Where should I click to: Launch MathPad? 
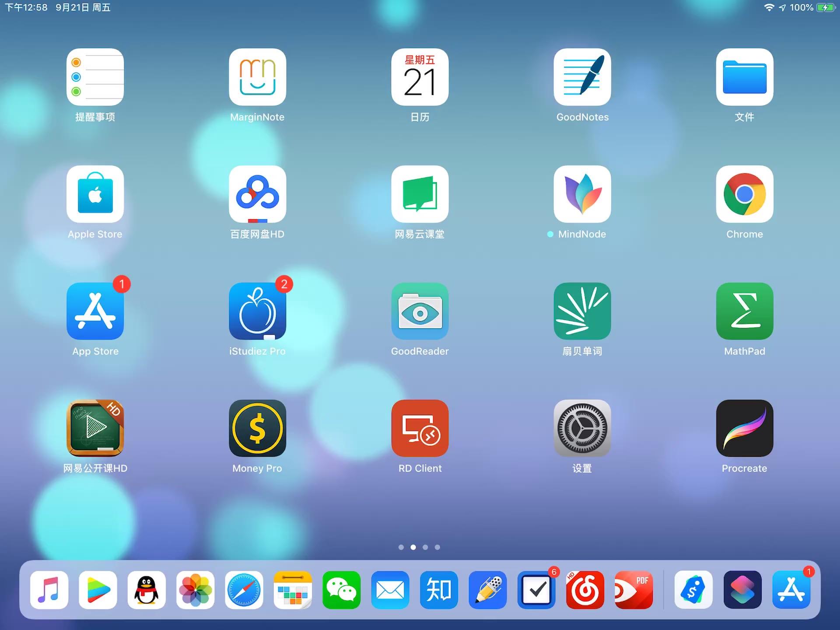745,311
